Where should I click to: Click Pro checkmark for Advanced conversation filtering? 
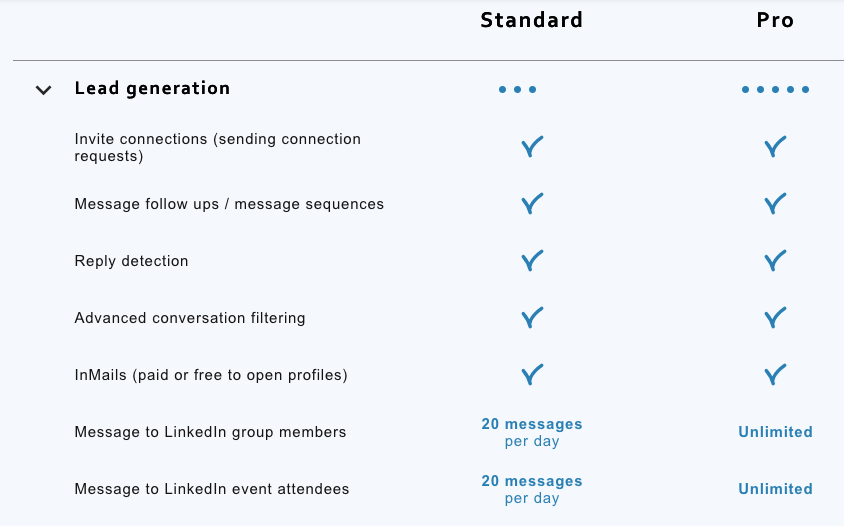point(775,318)
